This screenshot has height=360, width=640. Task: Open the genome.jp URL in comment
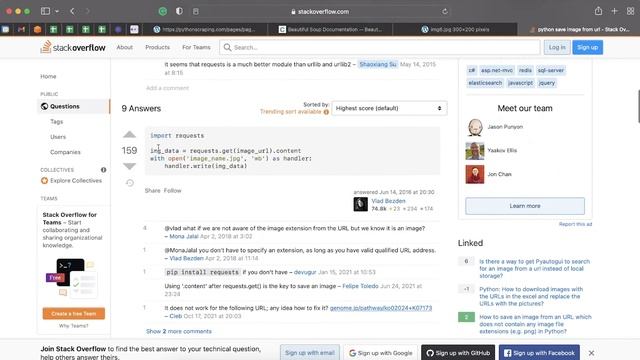381,308
